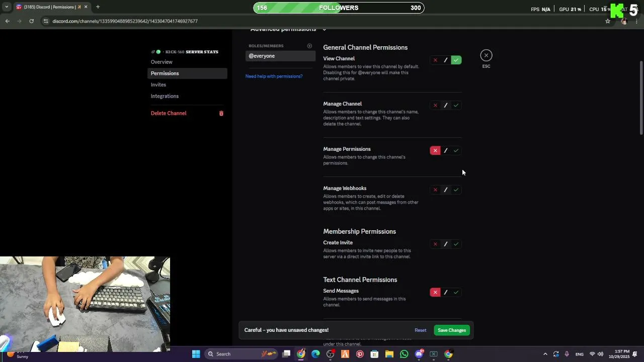Deny the Create Invite permission
Viewport: 644px width, 362px height.
pos(435,244)
